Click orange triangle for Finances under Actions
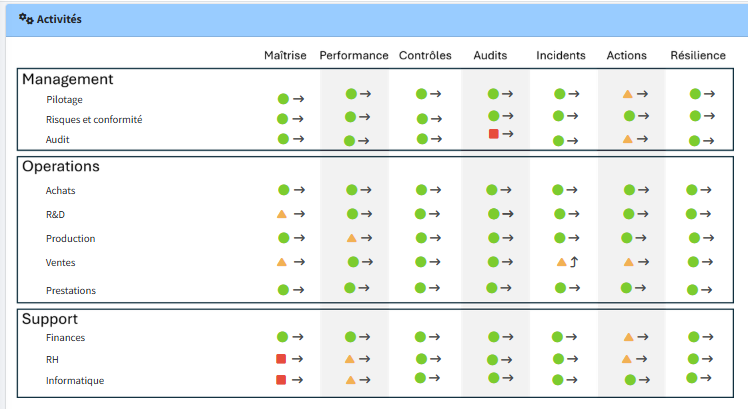 point(628,338)
